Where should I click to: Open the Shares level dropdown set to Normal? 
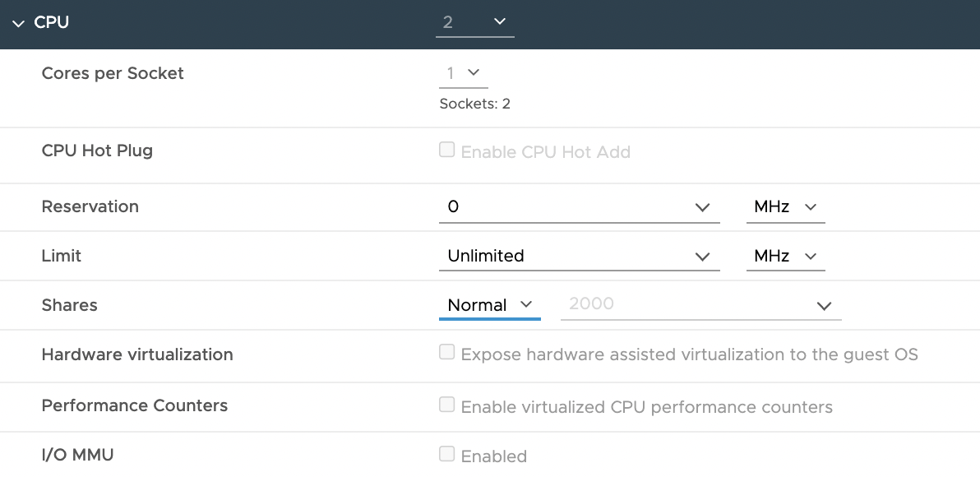[x=489, y=305]
